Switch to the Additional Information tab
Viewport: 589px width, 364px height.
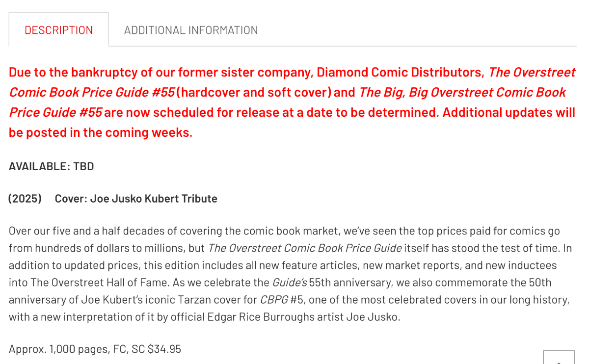click(191, 29)
